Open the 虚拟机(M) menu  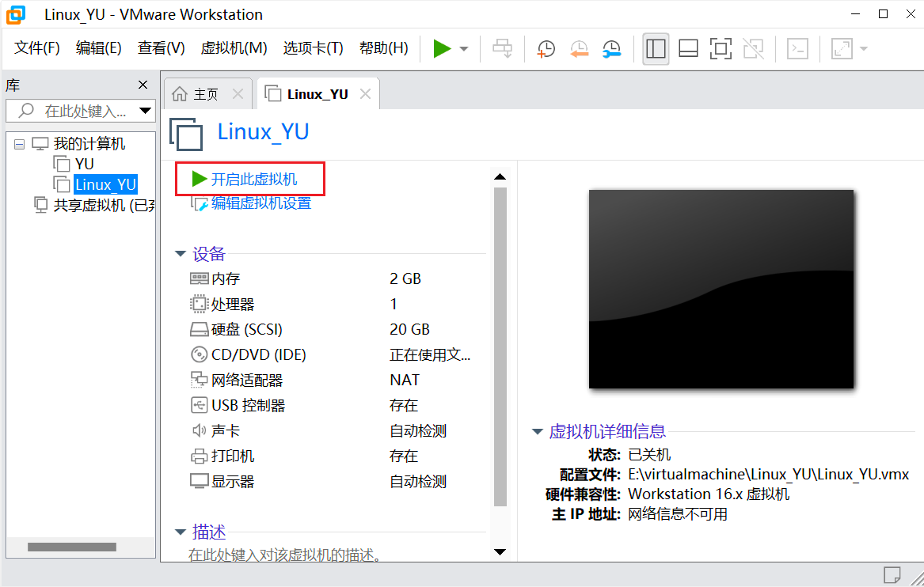(234, 47)
